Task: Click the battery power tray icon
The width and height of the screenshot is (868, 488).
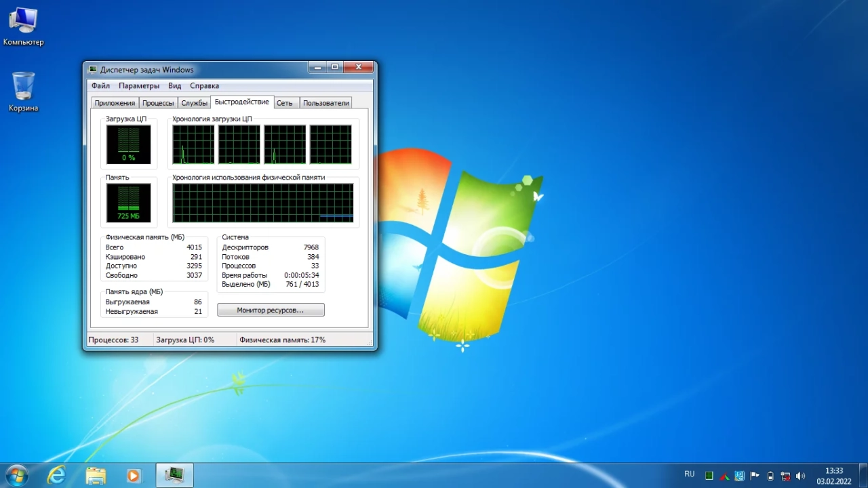Action: (x=770, y=476)
